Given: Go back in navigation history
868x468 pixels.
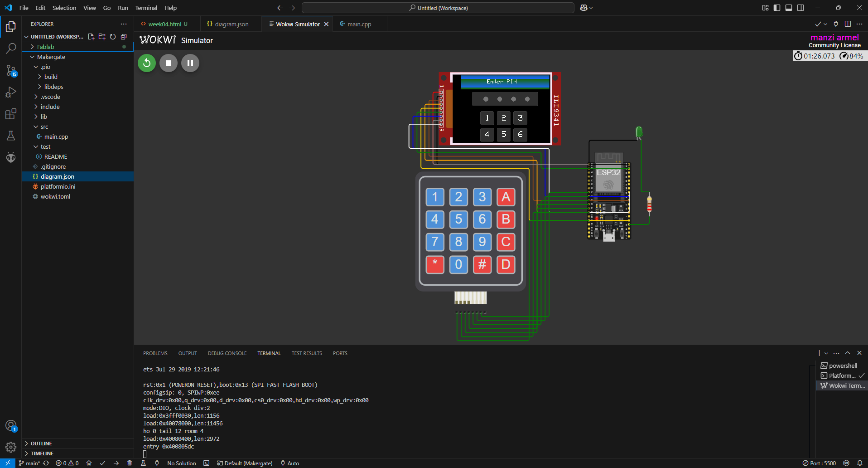Looking at the screenshot, I should click(280, 8).
